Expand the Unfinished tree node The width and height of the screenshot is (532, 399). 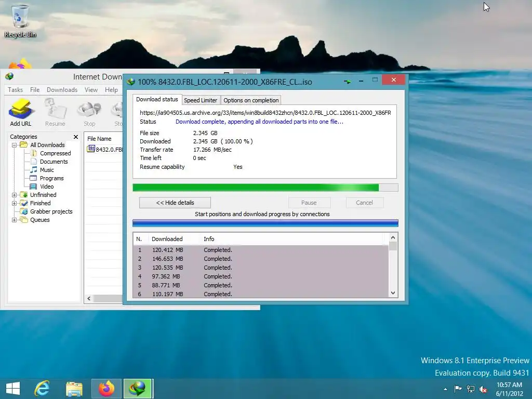click(x=14, y=195)
